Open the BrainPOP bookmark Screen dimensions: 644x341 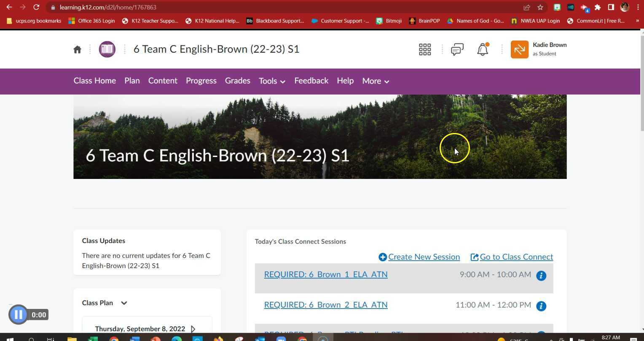[424, 21]
